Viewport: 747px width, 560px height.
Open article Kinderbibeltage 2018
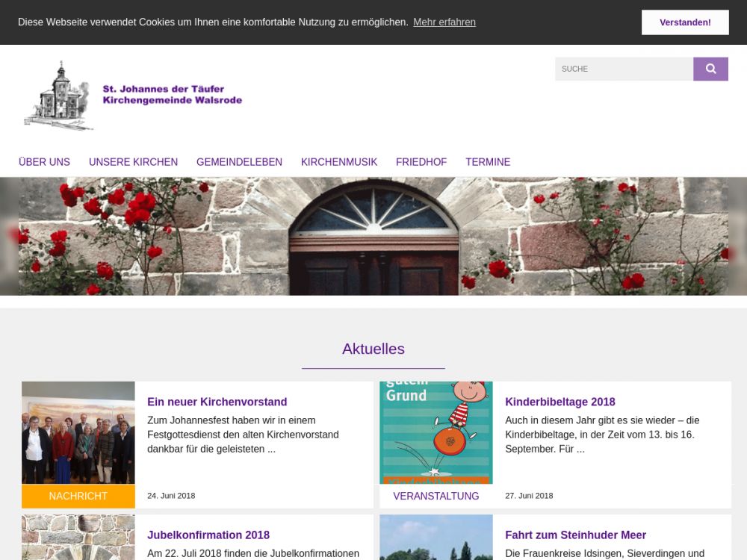coord(560,402)
